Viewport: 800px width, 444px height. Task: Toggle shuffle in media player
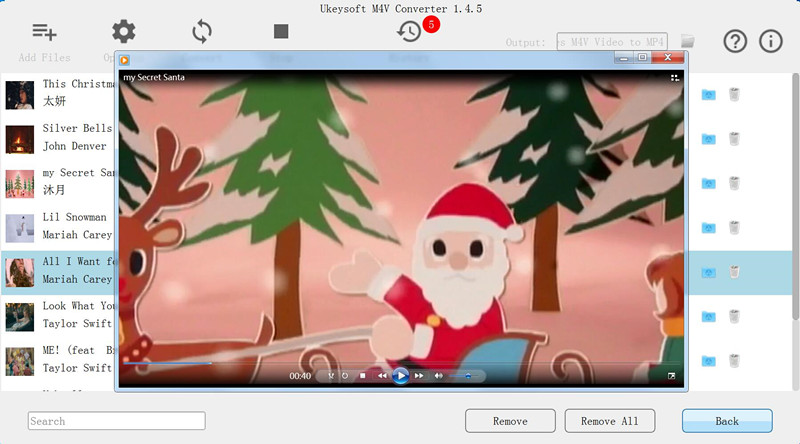coord(331,376)
